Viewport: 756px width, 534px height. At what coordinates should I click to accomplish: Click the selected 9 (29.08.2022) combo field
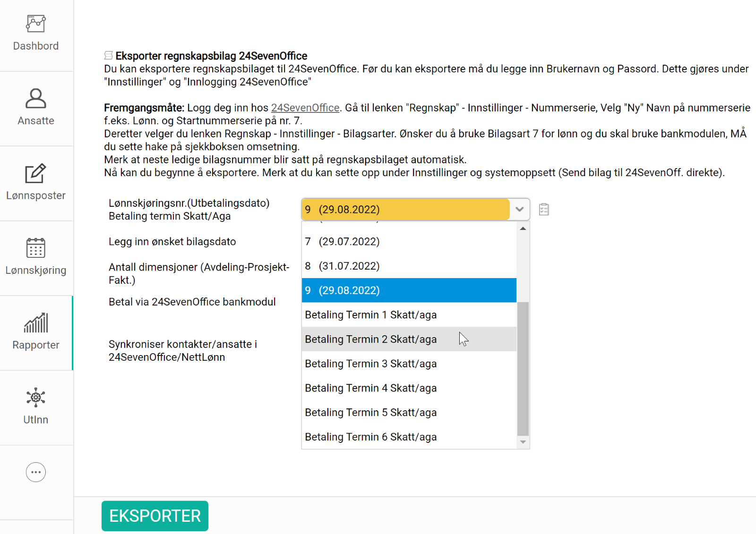click(405, 209)
